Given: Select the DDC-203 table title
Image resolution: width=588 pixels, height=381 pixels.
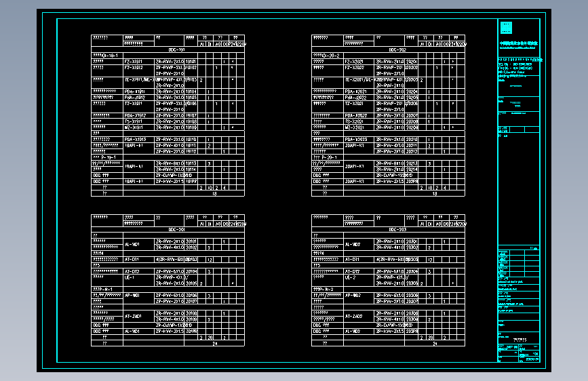Looking at the screenshot, I should [x=397, y=230].
